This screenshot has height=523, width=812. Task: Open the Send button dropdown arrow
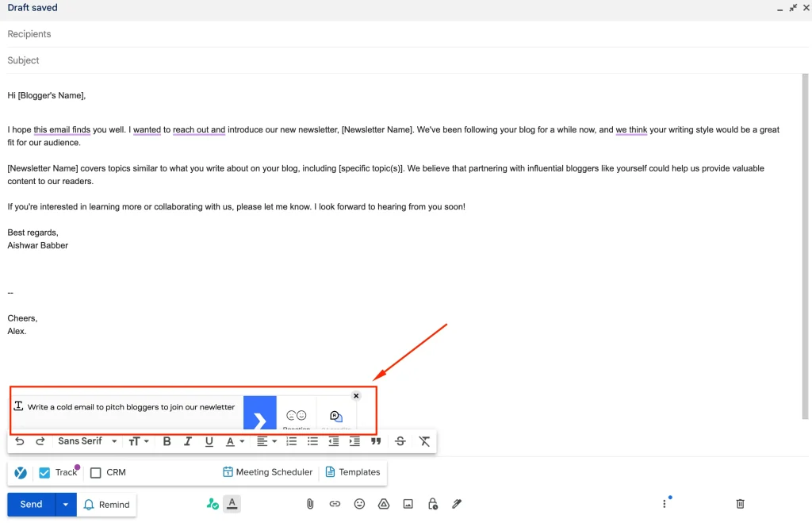65,504
